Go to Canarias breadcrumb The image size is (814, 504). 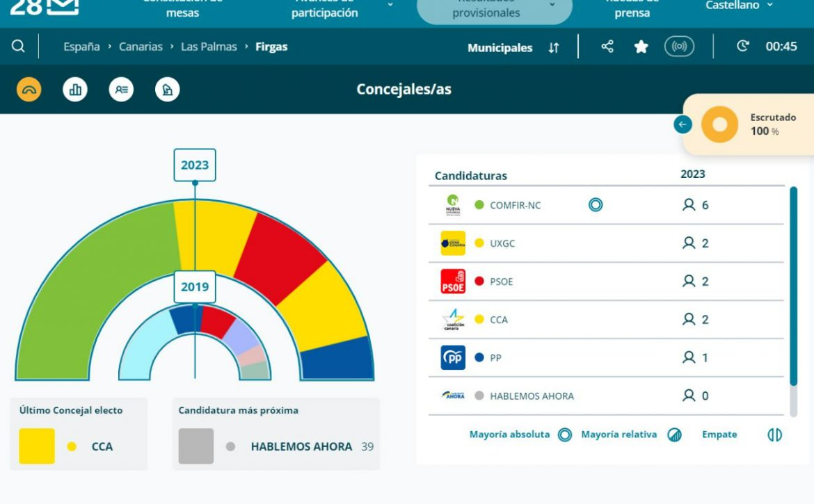click(x=141, y=47)
